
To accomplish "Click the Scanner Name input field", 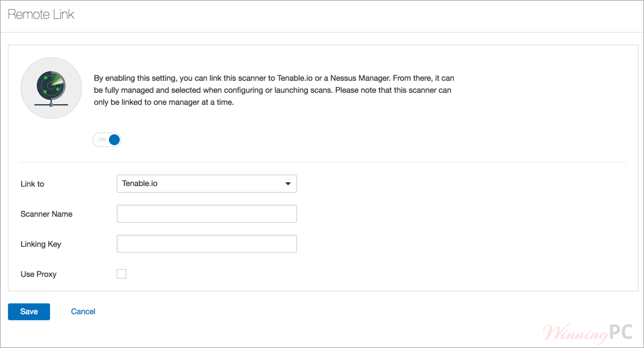I will click(x=207, y=214).
